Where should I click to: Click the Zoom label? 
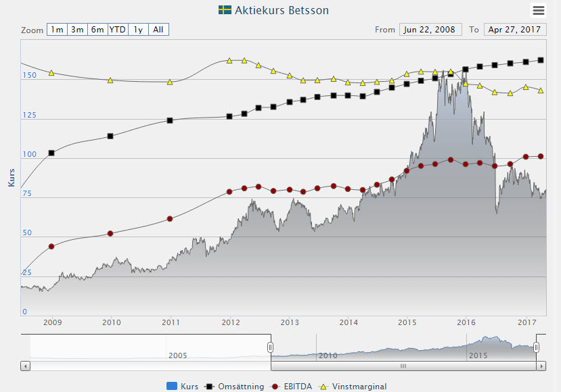coord(32,30)
